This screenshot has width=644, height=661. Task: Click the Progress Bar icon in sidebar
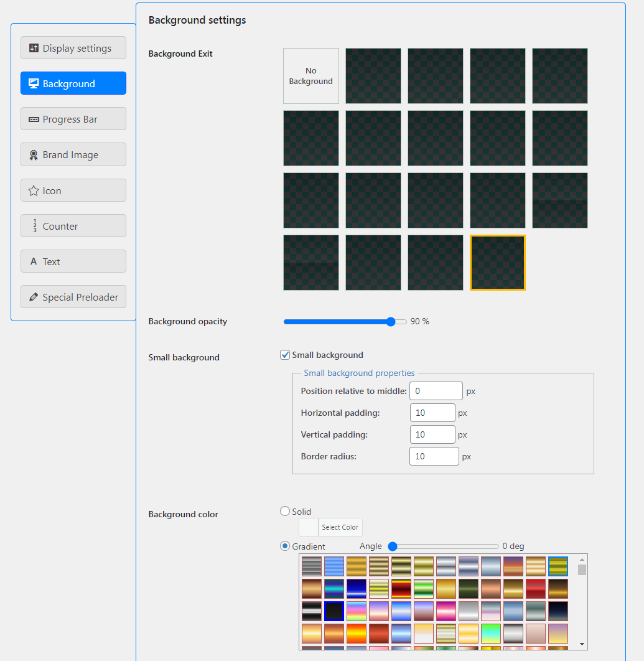coord(34,118)
